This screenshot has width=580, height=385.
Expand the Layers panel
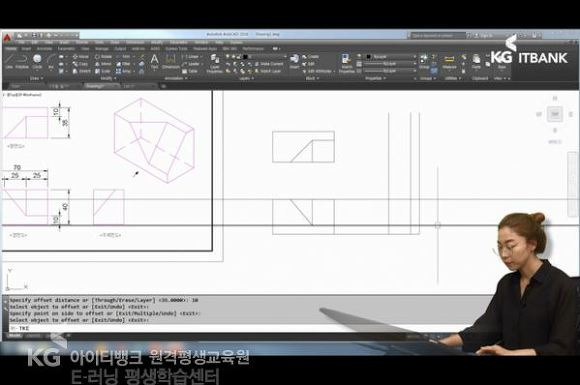tap(247, 78)
